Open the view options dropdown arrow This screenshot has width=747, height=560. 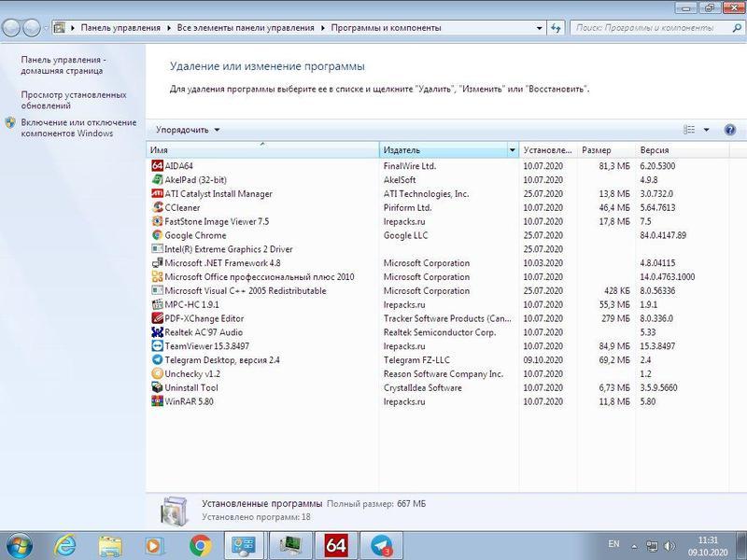(x=706, y=130)
